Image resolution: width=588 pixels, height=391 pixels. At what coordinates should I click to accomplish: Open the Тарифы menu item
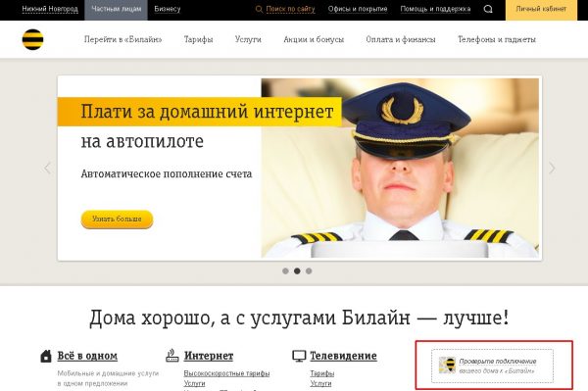[x=198, y=39]
